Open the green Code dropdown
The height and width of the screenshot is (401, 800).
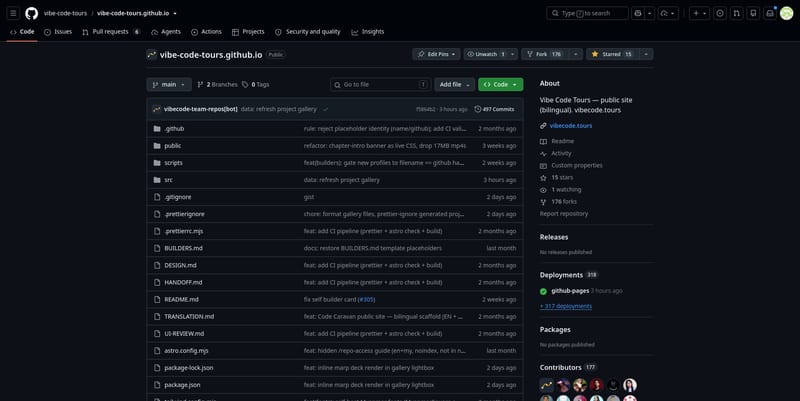click(501, 85)
